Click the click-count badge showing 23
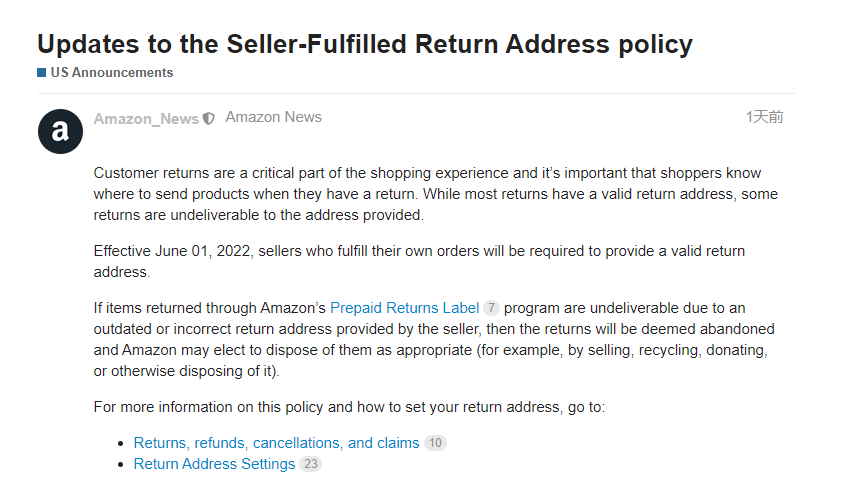This screenshot has height=496, width=852. [x=310, y=464]
